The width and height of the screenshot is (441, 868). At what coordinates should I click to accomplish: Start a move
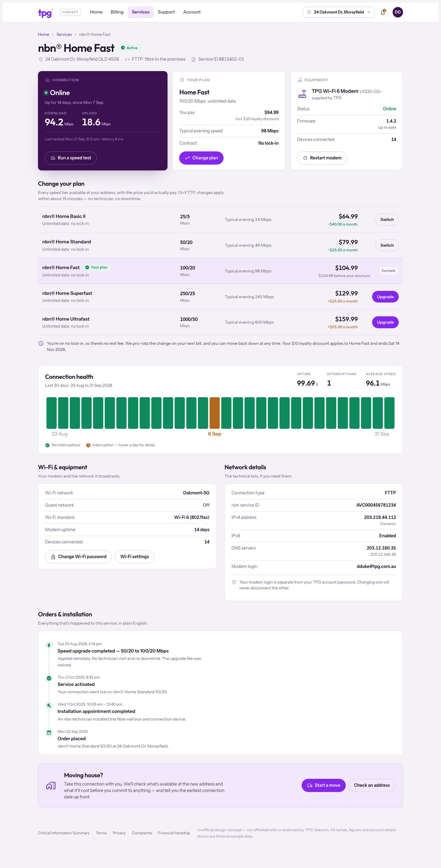coord(323,786)
